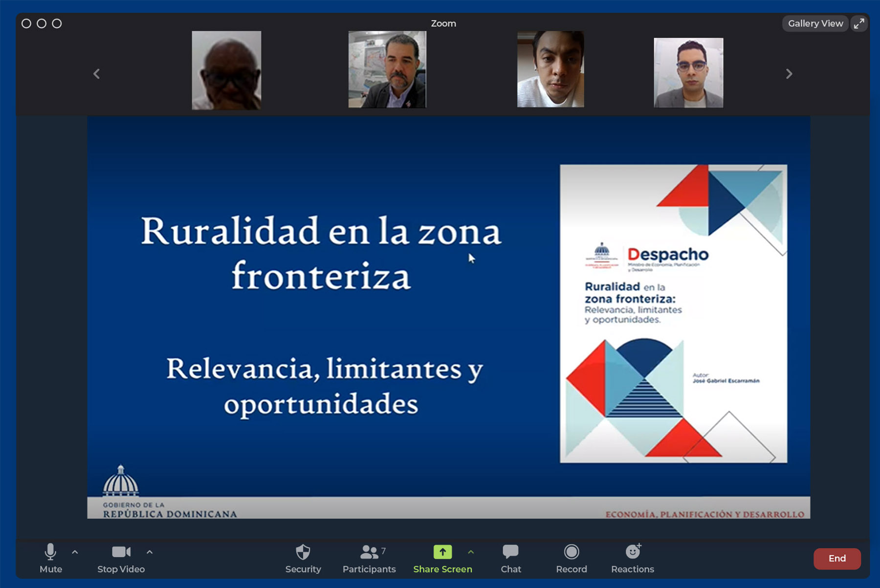
Task: Click the suited presenter's video thumbnail
Action: coord(387,69)
